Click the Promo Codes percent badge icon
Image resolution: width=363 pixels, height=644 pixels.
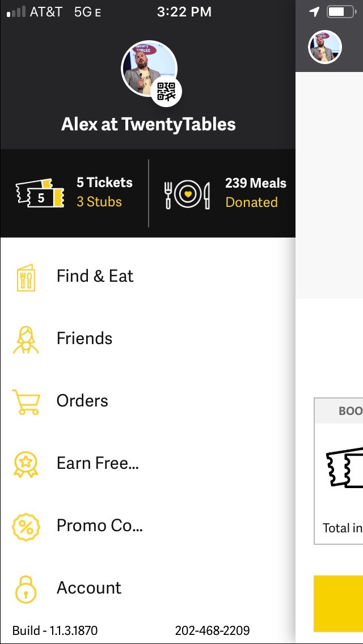25,526
